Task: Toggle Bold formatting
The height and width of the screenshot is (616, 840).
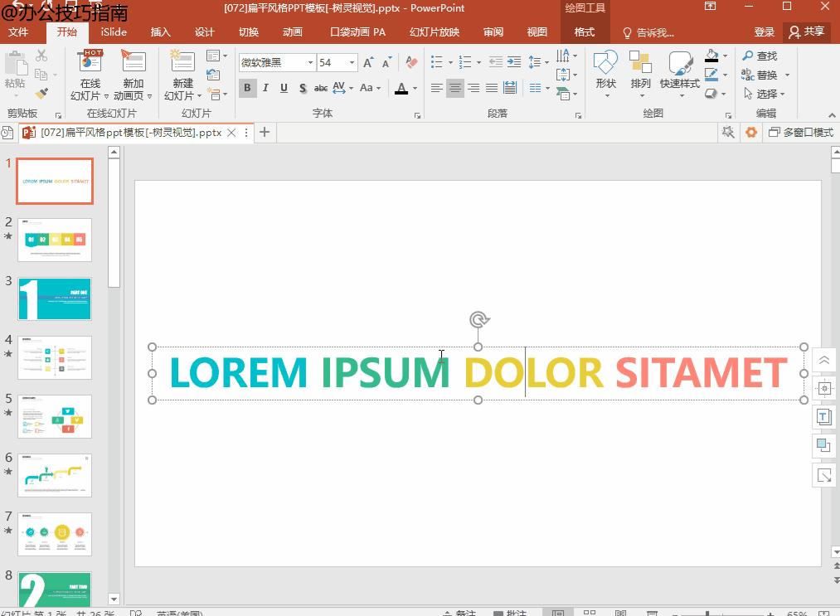Action: coord(247,88)
